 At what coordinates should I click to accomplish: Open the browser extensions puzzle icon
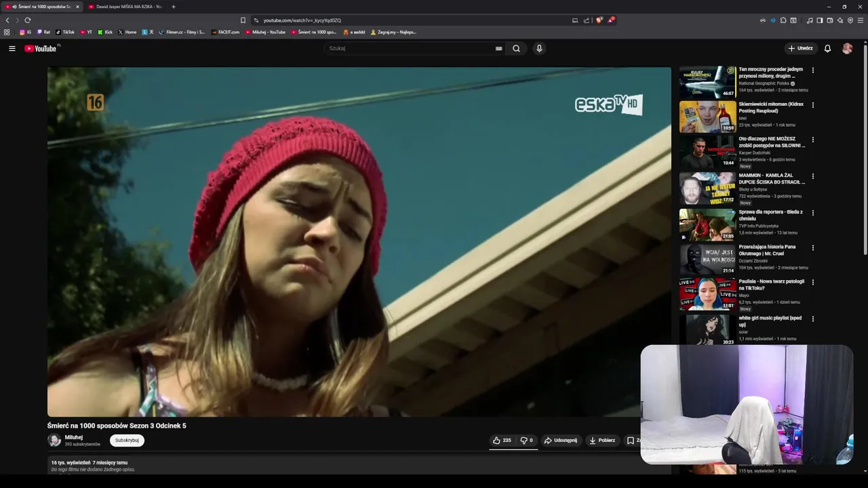pos(783,20)
